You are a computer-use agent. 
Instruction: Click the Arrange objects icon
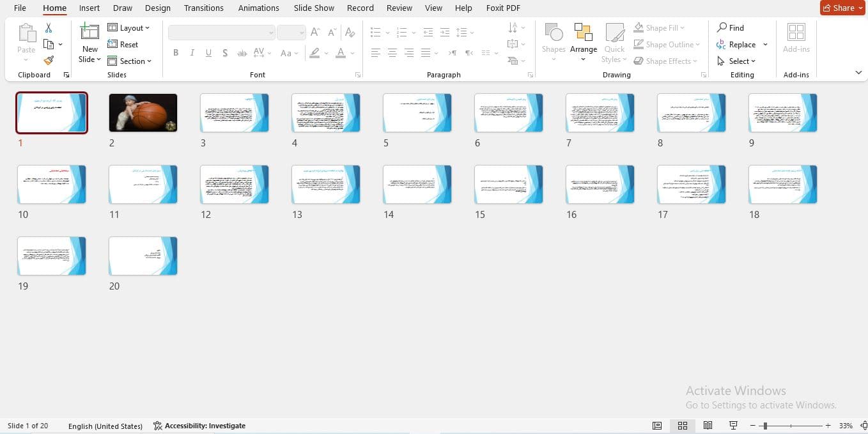click(x=583, y=33)
